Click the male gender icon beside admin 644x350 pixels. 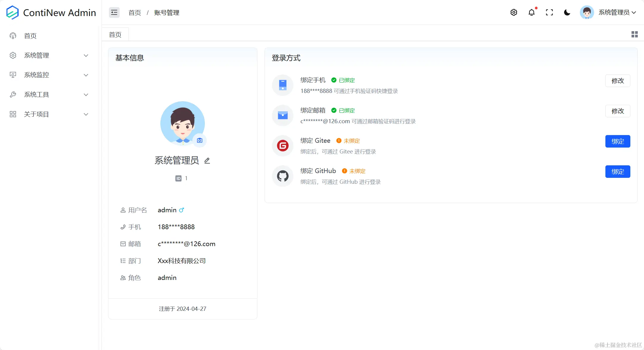click(x=182, y=210)
